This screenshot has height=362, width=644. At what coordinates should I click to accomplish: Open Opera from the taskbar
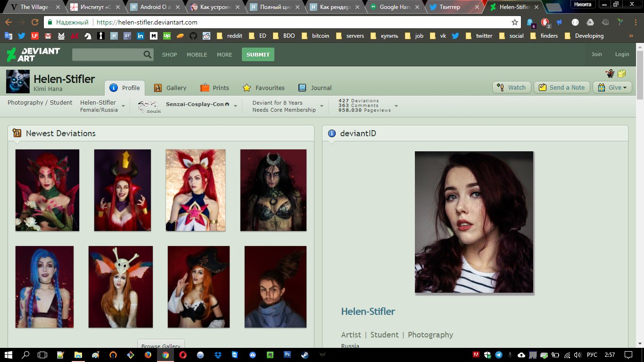coord(182,354)
